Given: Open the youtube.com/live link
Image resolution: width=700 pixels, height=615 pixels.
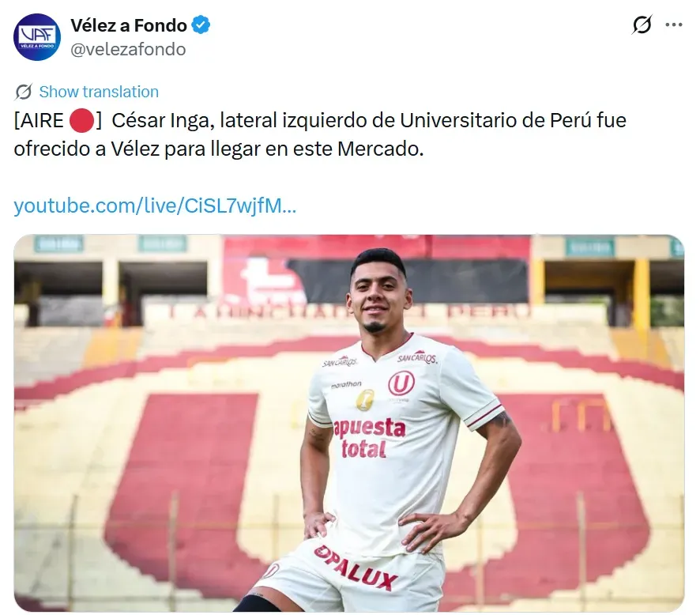Looking at the screenshot, I should click(x=155, y=206).
